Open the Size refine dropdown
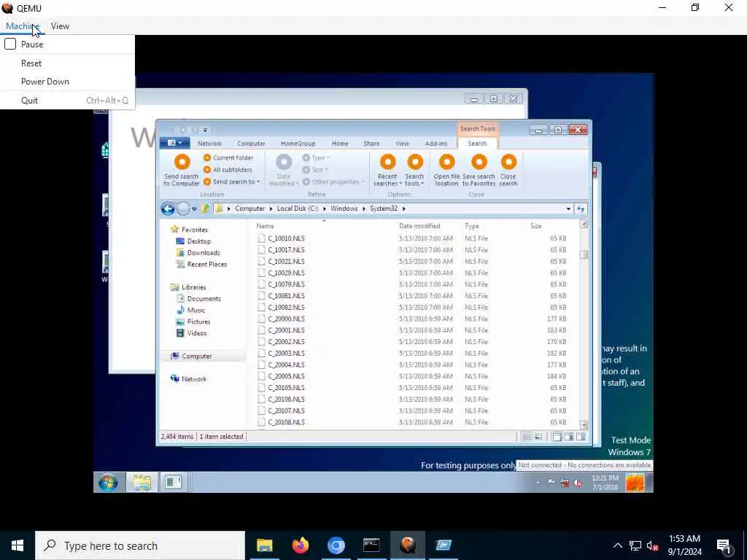Viewport: 747px width, 560px height. pyautogui.click(x=315, y=169)
